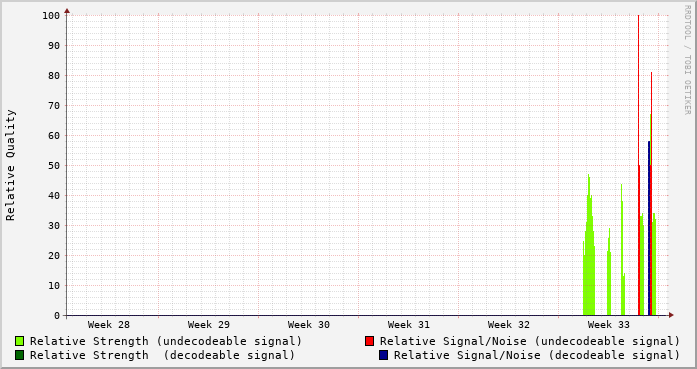Select the Week 33 axis label

pos(609,325)
